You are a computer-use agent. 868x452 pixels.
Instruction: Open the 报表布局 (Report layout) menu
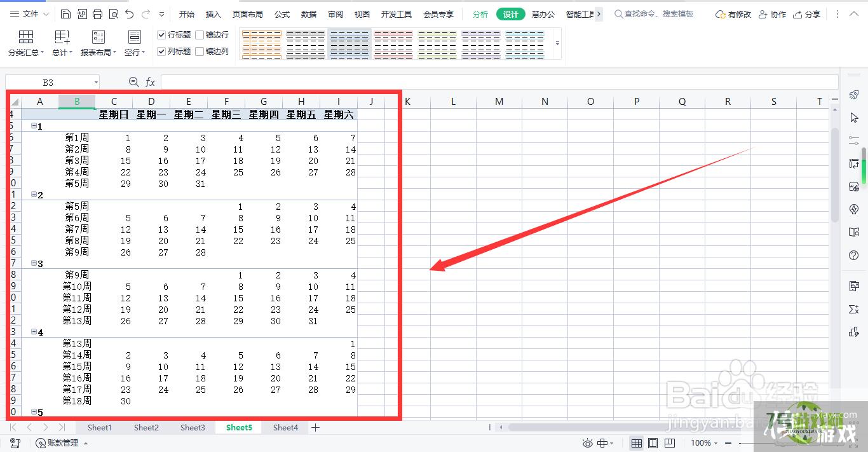coord(98,43)
